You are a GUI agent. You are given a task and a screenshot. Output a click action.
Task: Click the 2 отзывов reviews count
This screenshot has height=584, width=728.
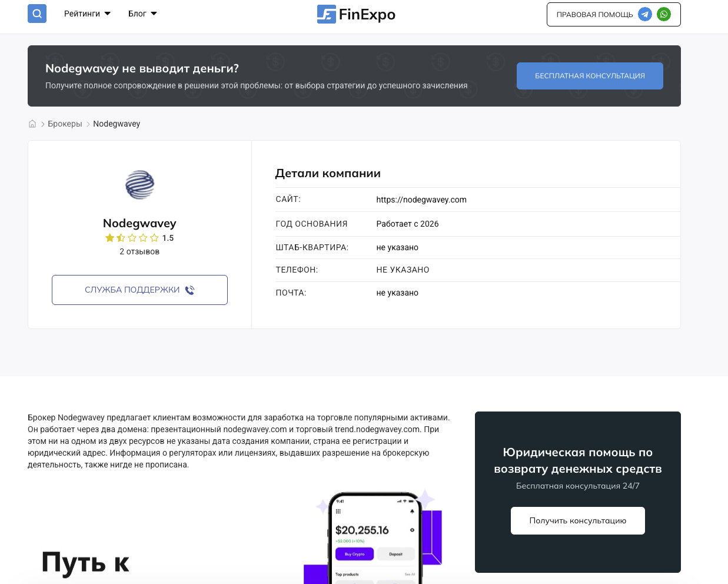139,251
